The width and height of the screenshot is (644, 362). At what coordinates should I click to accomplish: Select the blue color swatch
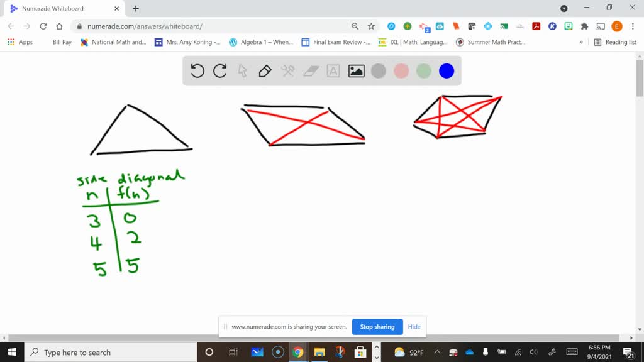pyautogui.click(x=447, y=71)
